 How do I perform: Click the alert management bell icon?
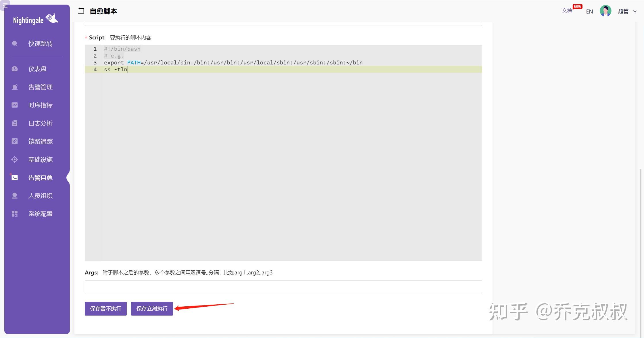click(x=15, y=87)
